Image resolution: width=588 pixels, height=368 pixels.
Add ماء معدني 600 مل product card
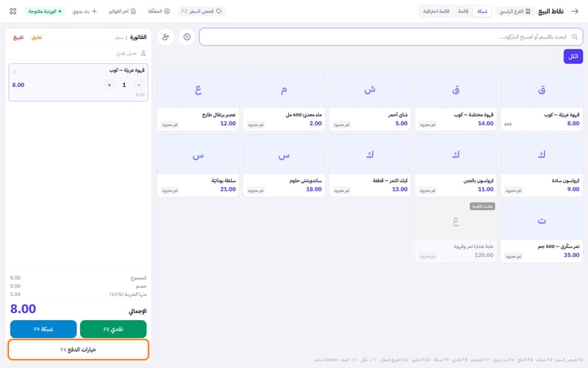pos(284,100)
